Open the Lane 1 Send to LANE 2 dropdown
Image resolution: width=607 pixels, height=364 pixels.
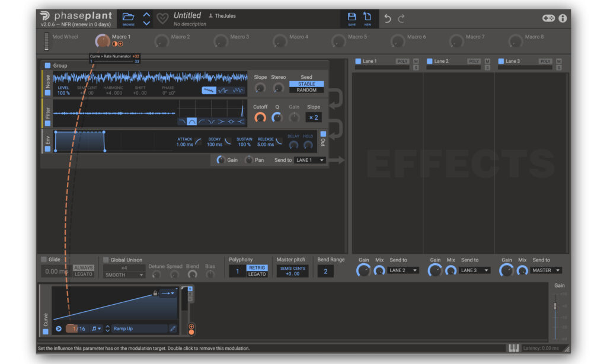[x=403, y=270]
